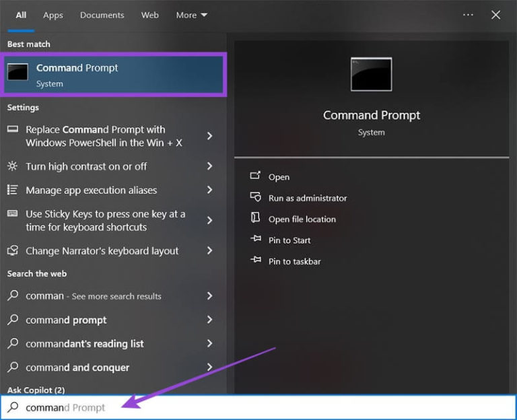Switch to the All tab

21,15
